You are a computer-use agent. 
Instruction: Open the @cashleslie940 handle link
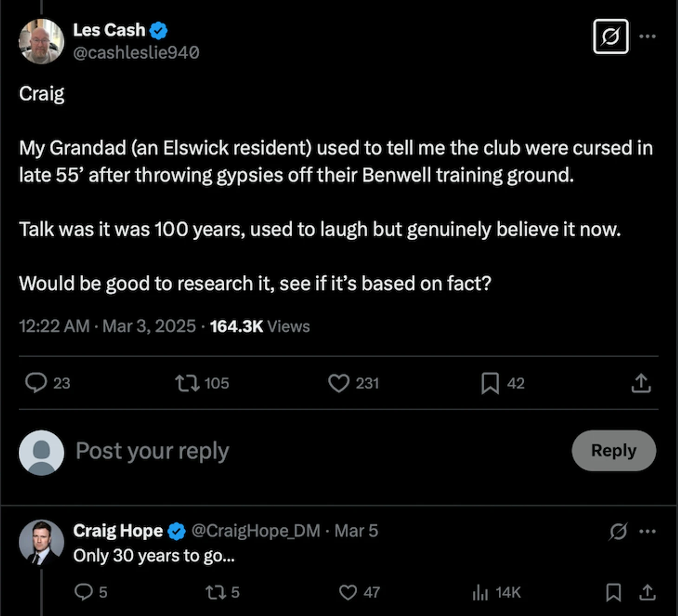[x=136, y=52]
